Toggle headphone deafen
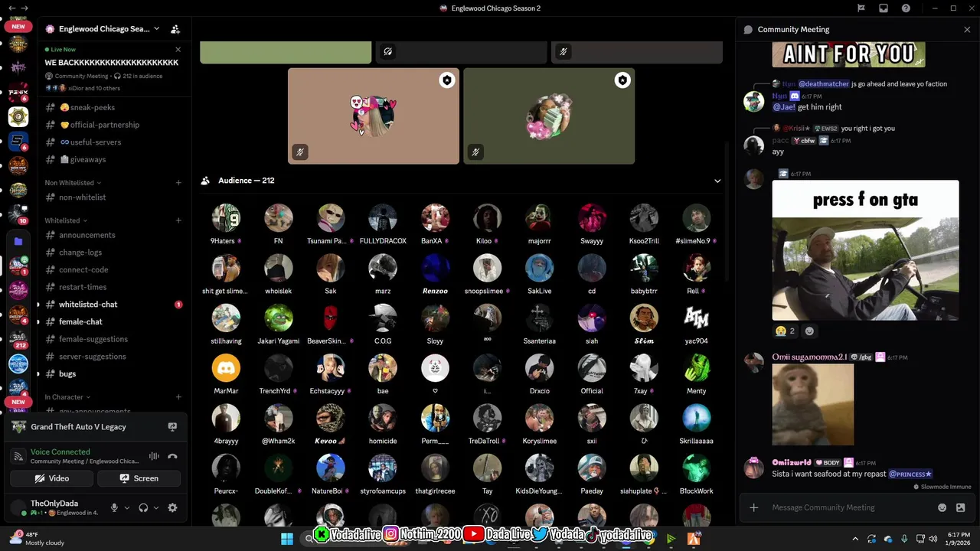Image resolution: width=980 pixels, height=551 pixels. (143, 507)
